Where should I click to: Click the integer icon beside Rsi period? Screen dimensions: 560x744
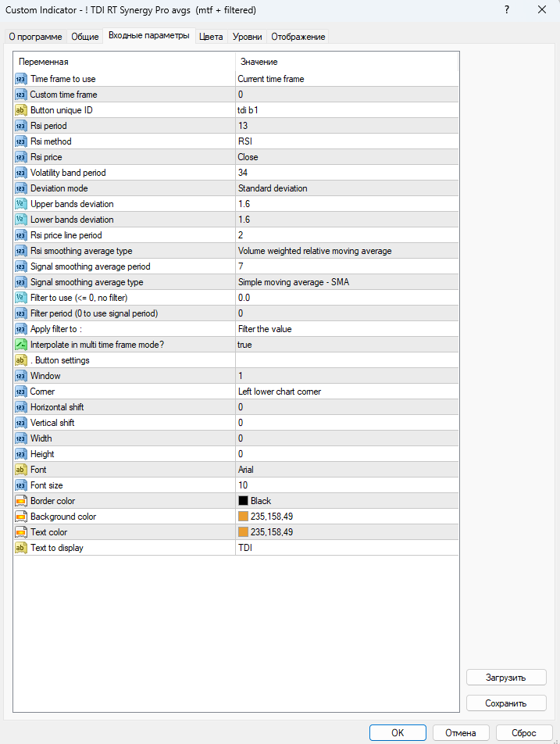21,126
